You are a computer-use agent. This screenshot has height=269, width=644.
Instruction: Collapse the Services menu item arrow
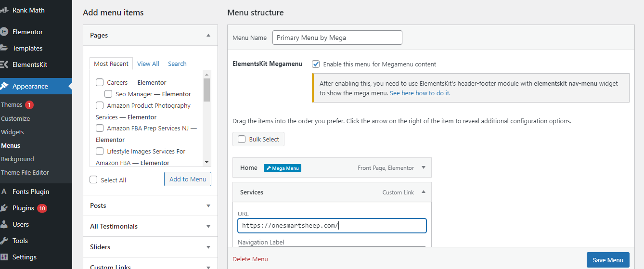click(424, 192)
